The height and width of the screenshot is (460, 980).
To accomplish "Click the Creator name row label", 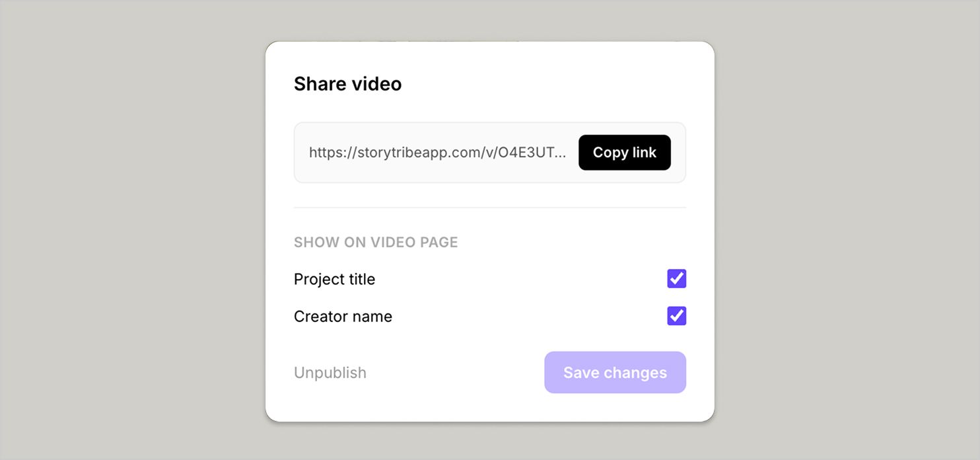I will click(x=343, y=316).
